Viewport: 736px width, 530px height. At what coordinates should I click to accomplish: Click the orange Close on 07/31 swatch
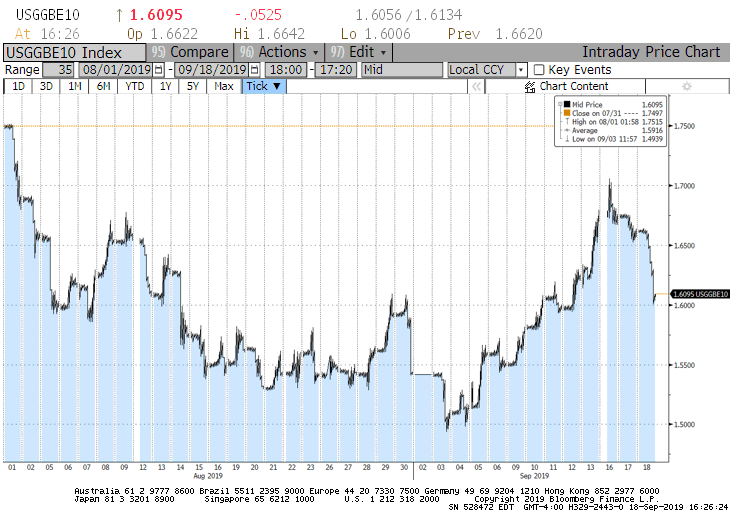click(x=567, y=113)
